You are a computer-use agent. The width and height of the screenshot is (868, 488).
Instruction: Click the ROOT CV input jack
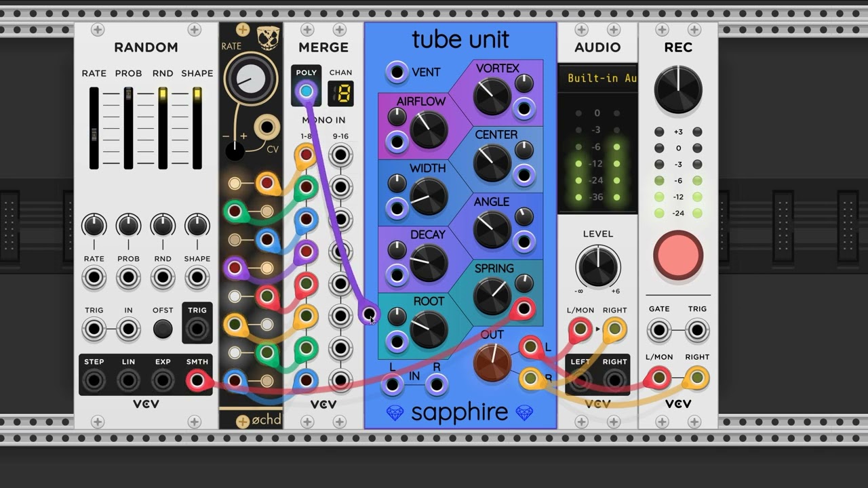[x=397, y=342]
